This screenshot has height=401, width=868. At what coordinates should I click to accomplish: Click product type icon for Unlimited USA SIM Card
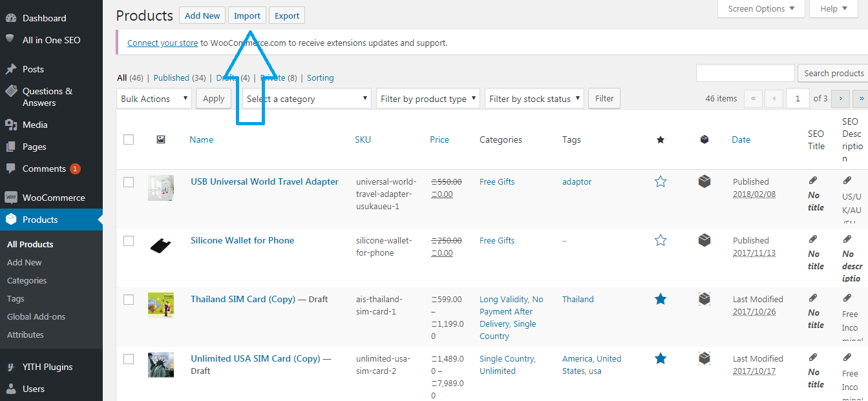point(704,358)
